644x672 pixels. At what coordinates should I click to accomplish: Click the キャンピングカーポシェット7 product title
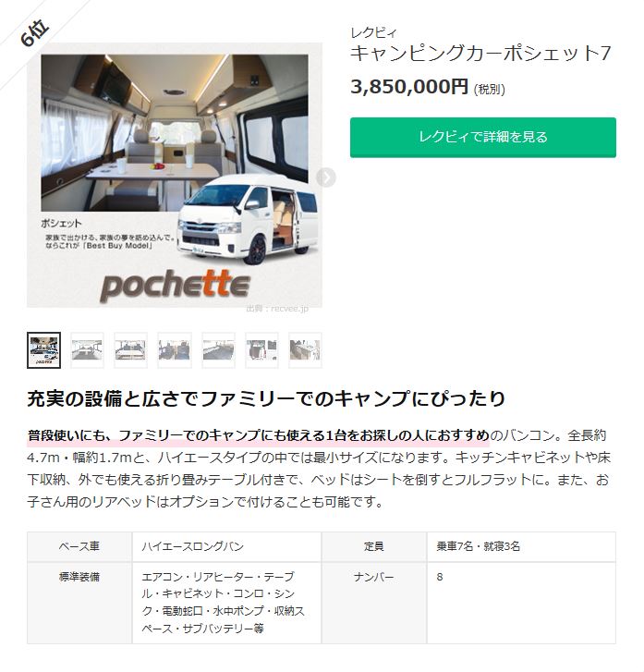click(x=480, y=54)
